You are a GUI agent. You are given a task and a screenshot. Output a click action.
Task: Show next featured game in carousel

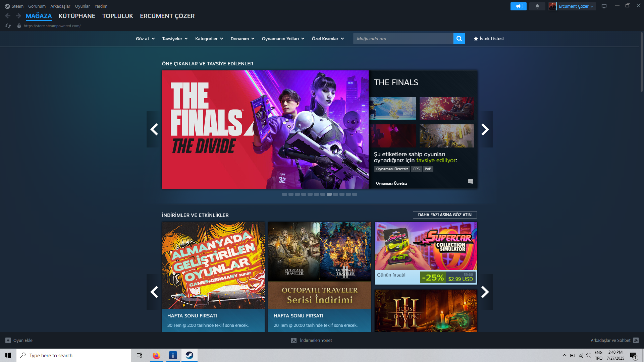tap(485, 129)
